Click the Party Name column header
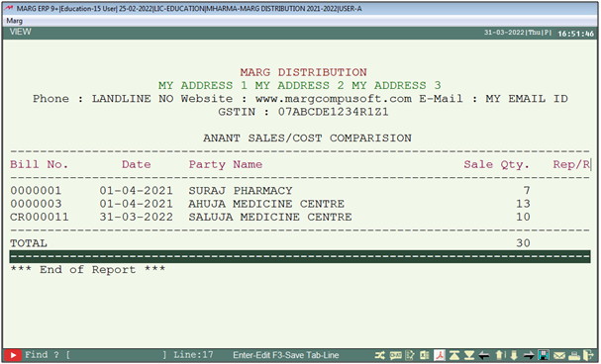601x364 pixels. 226,164
